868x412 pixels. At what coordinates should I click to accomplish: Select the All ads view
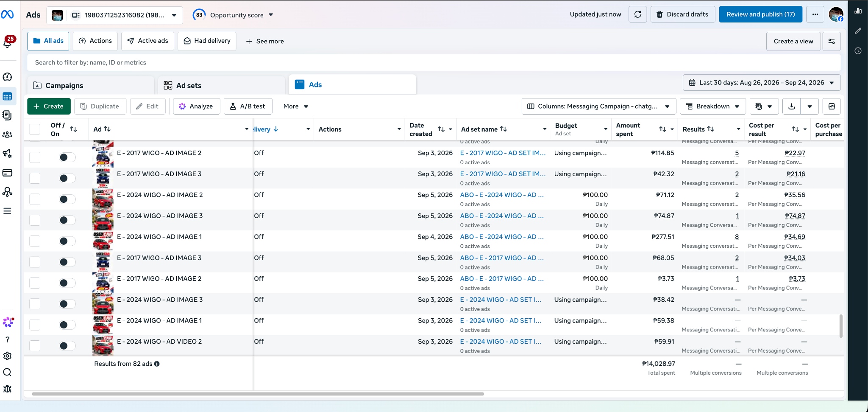coord(48,41)
